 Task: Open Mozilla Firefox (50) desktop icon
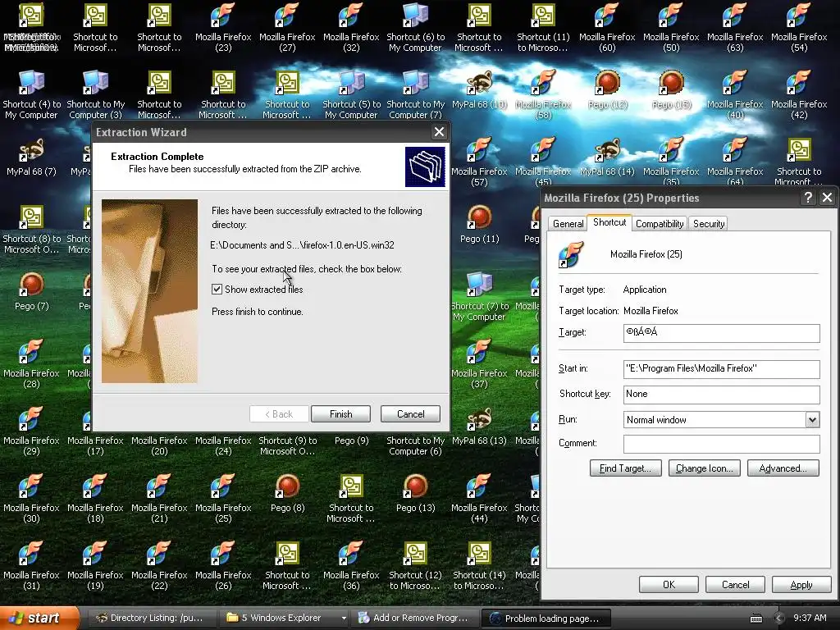point(671,28)
